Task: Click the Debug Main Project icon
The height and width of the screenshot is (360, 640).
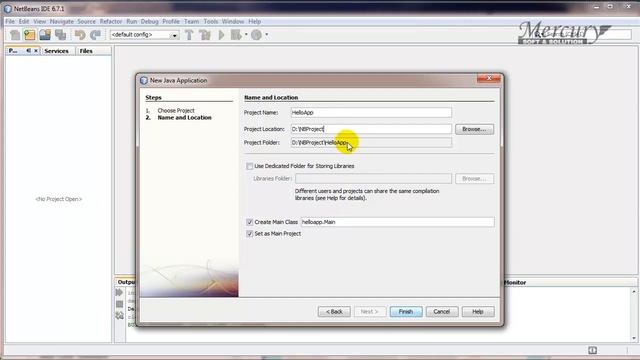Action: 236,35
